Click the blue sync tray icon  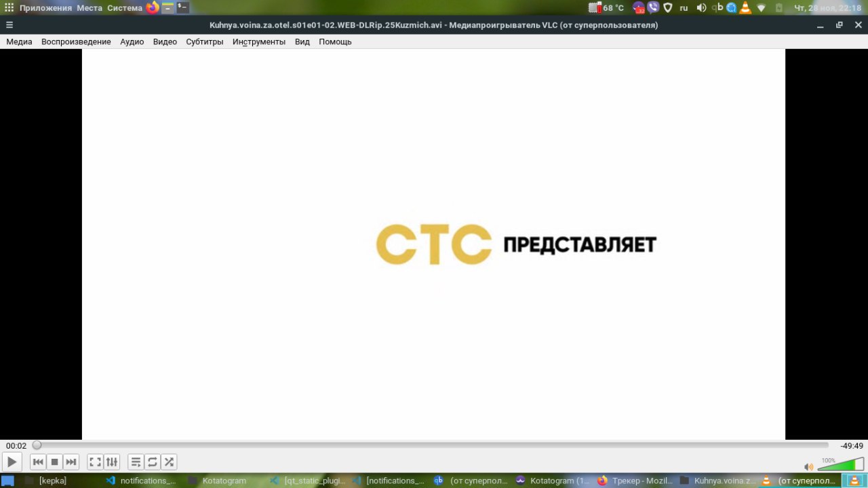[x=732, y=8]
